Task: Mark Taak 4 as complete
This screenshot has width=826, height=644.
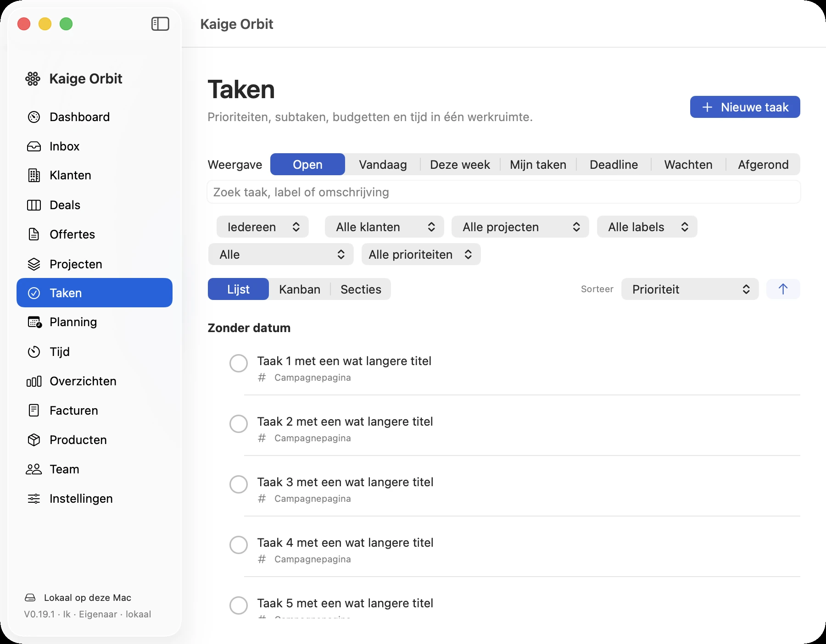Action: 239,545
